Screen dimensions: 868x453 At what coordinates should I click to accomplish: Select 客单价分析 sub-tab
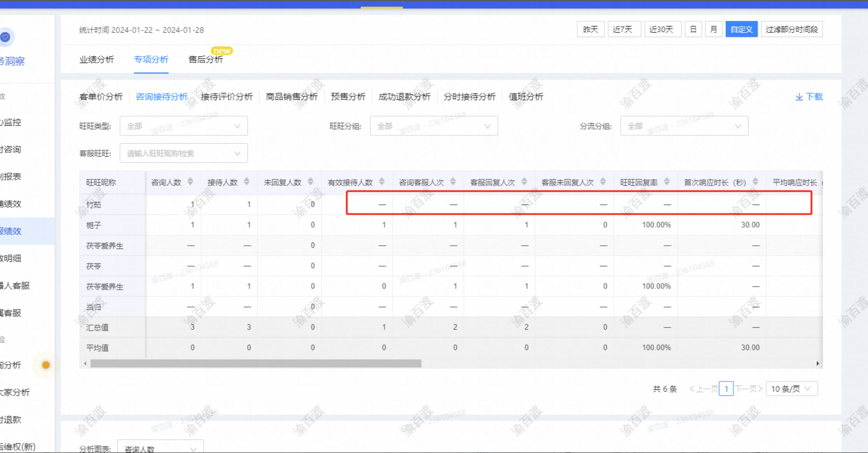[101, 96]
